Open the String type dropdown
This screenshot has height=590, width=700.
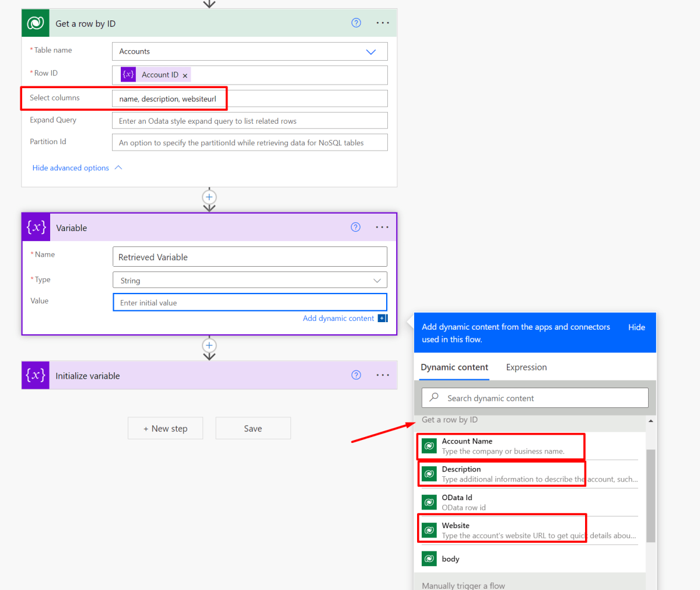point(378,280)
